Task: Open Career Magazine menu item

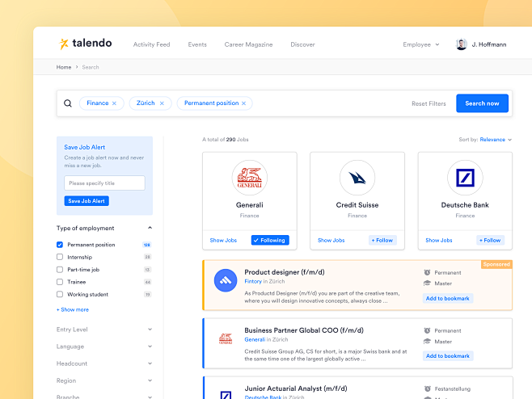Action: (249, 44)
